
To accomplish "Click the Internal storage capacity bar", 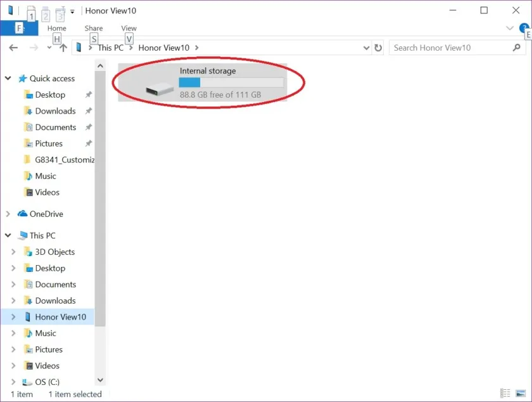I will (x=231, y=82).
